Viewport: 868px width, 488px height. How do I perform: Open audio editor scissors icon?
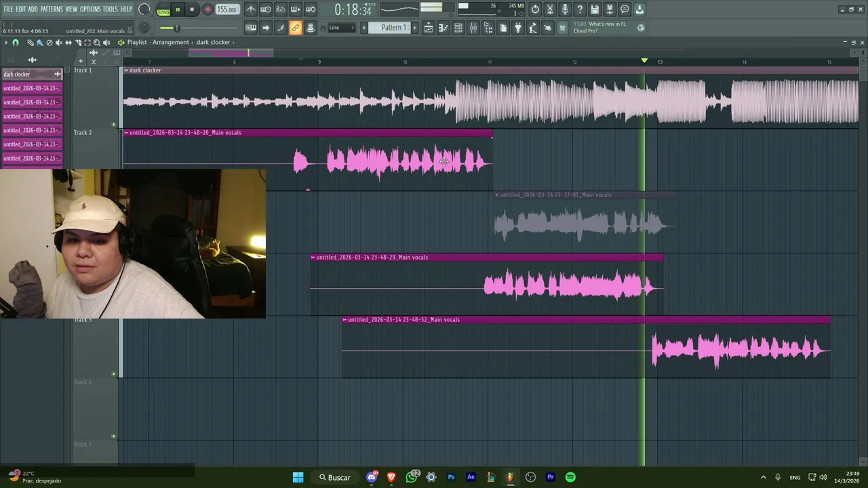tap(550, 9)
